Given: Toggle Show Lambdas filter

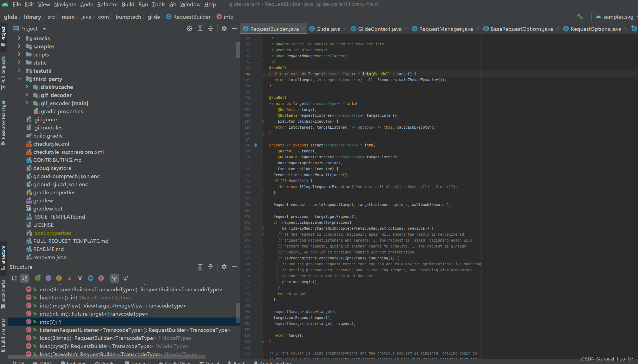Looking at the screenshot, I should point(101,278).
